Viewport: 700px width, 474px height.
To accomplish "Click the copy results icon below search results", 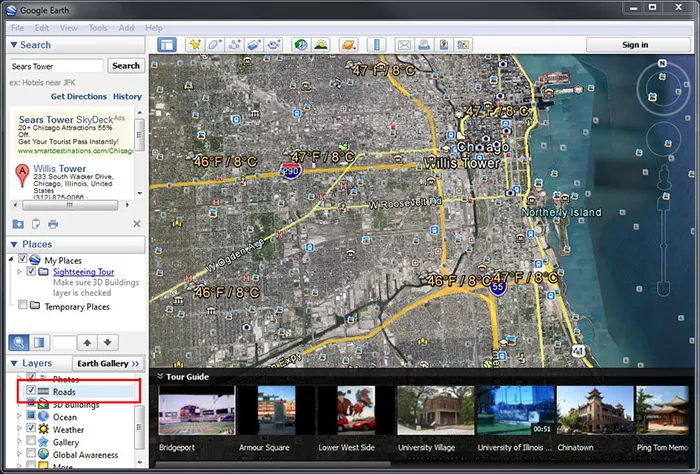I will tap(36, 224).
